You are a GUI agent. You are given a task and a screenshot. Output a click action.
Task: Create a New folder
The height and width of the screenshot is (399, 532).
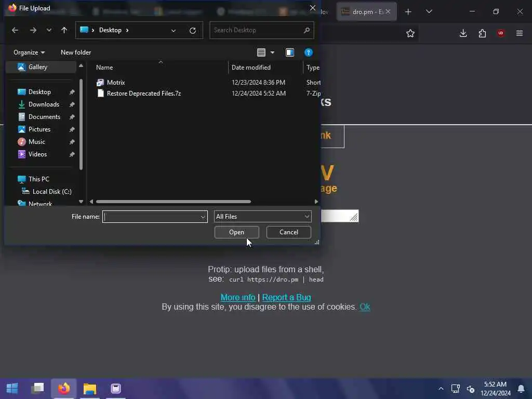76,52
